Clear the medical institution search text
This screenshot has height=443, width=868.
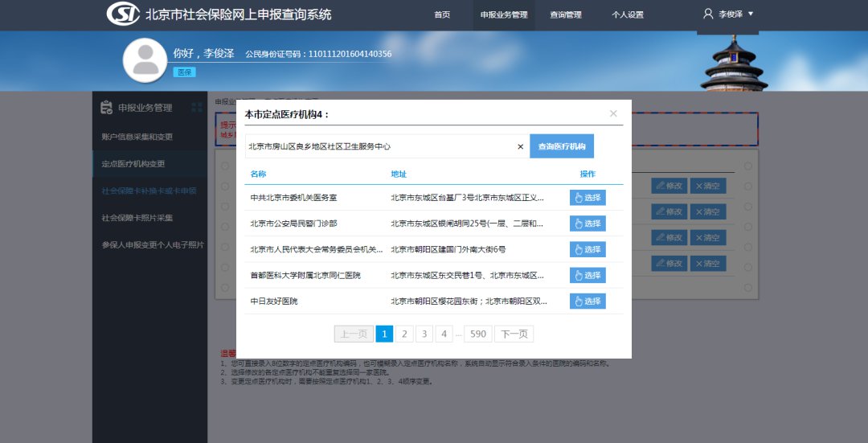pyautogui.click(x=520, y=146)
